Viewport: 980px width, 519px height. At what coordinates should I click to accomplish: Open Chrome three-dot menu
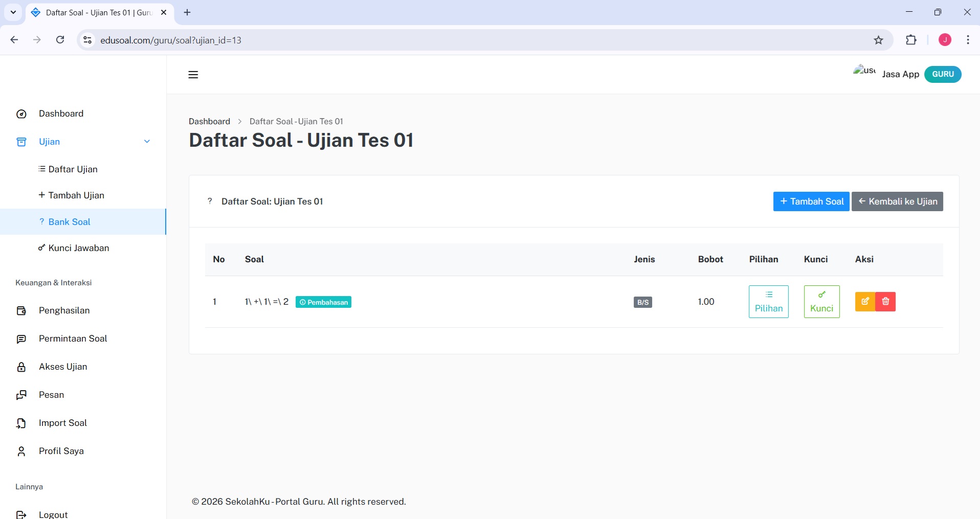[968, 40]
